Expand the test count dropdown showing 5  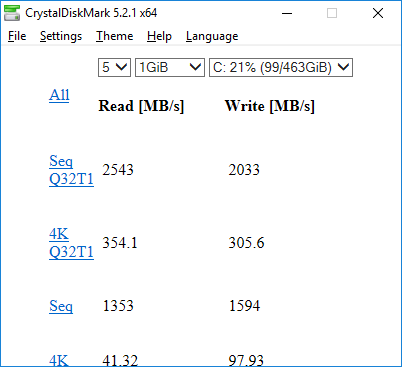point(114,68)
